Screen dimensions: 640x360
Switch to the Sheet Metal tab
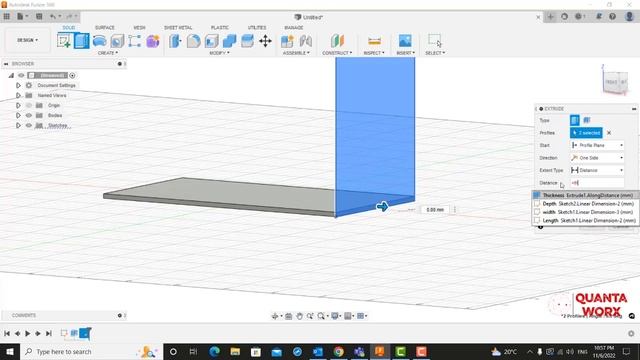click(x=178, y=27)
